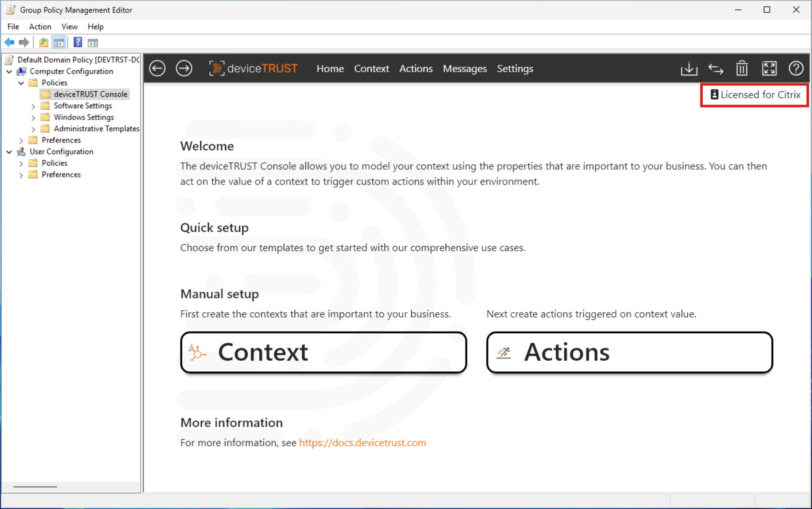Switch to the Messages tab
Image resolution: width=812 pixels, height=509 pixels.
click(x=465, y=68)
